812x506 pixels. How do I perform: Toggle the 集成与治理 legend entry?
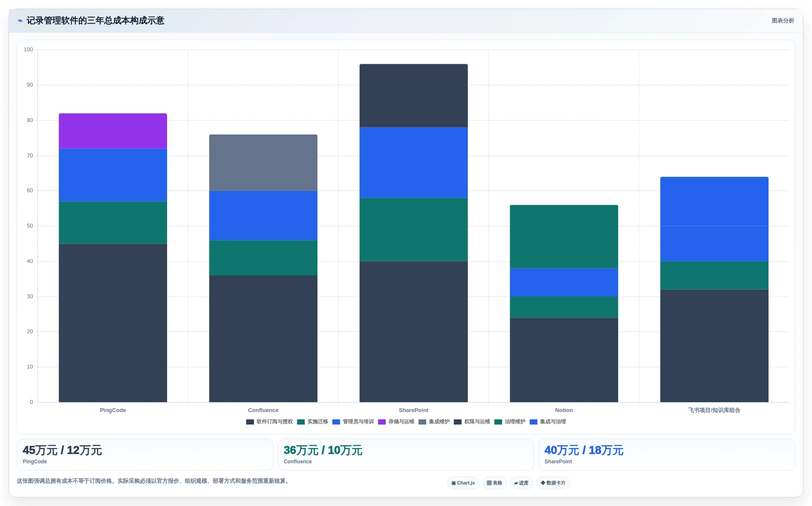(x=548, y=422)
